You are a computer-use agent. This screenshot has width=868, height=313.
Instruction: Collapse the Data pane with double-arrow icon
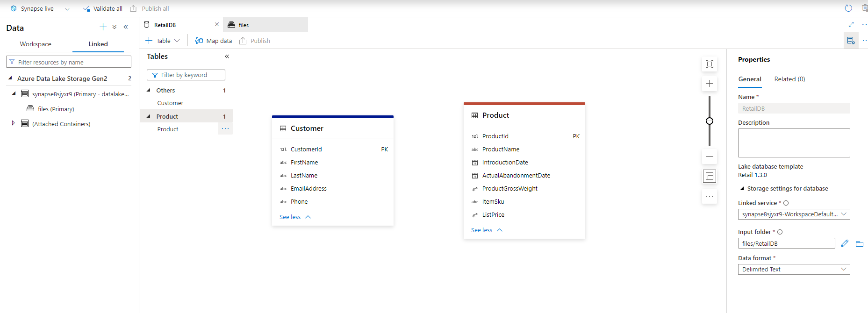126,27
